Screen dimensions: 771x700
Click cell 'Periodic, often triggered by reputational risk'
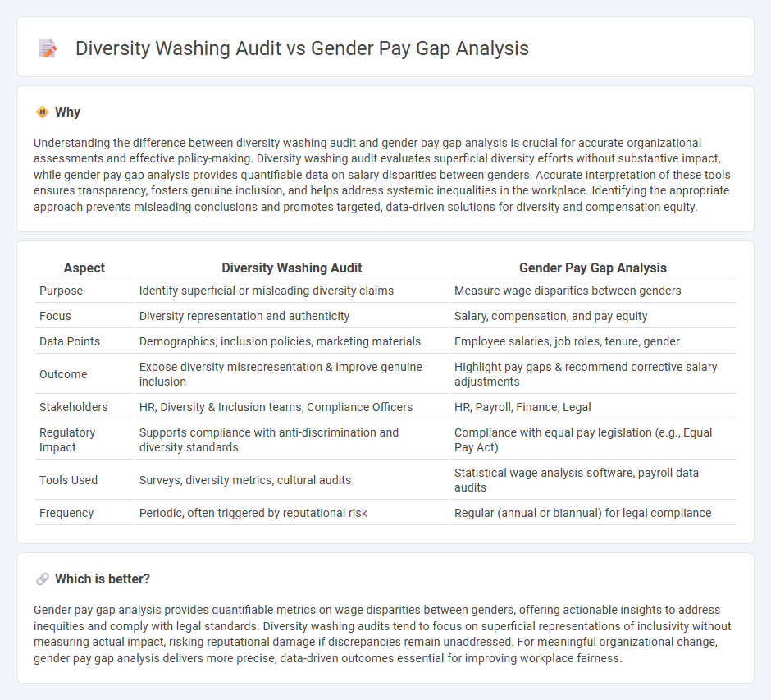point(291,513)
